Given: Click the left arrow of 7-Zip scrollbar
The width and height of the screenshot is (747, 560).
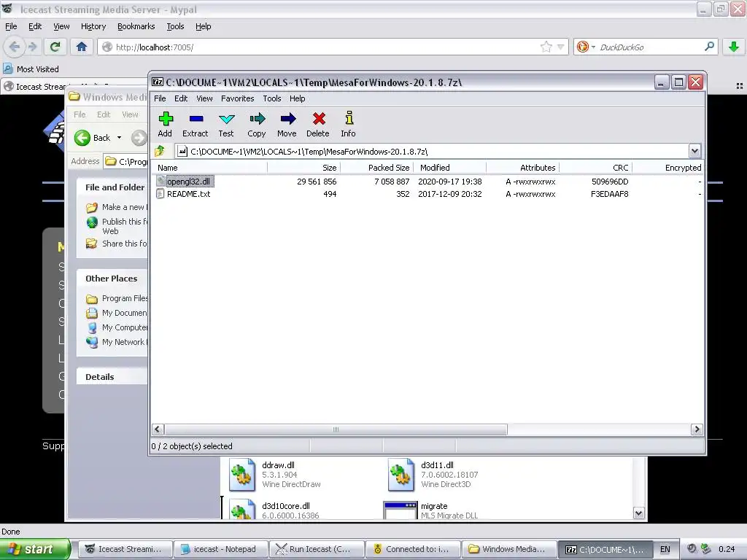Looking at the screenshot, I should pos(158,429).
